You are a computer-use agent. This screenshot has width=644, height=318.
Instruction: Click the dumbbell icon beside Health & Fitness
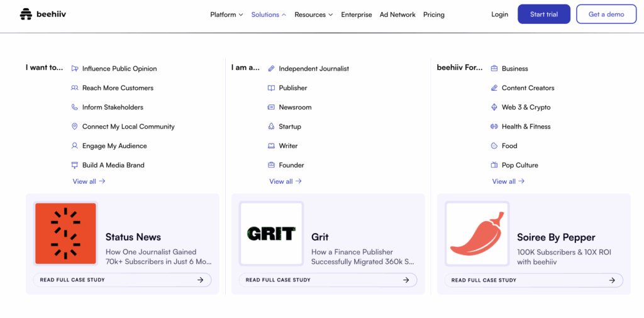tap(494, 127)
